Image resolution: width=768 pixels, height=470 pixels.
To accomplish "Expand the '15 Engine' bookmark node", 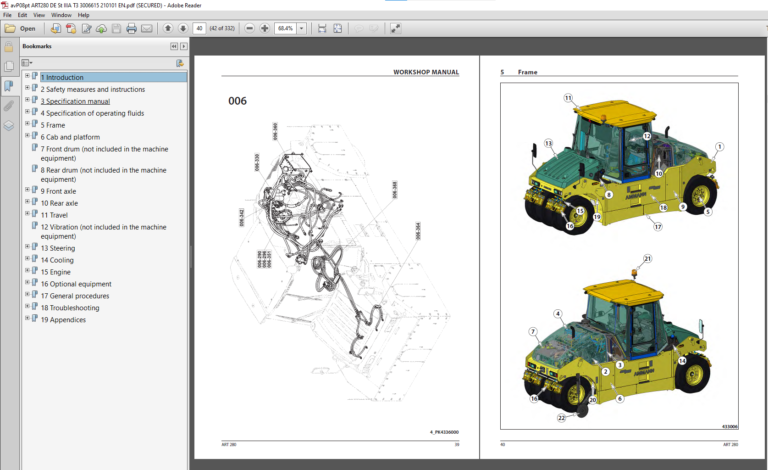I will click(27, 271).
